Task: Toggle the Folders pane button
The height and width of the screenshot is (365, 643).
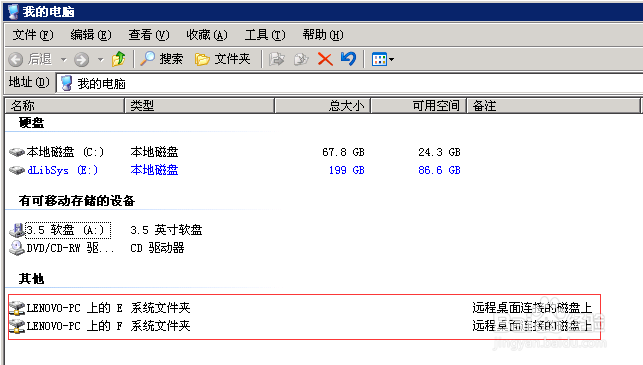Action: pos(222,59)
